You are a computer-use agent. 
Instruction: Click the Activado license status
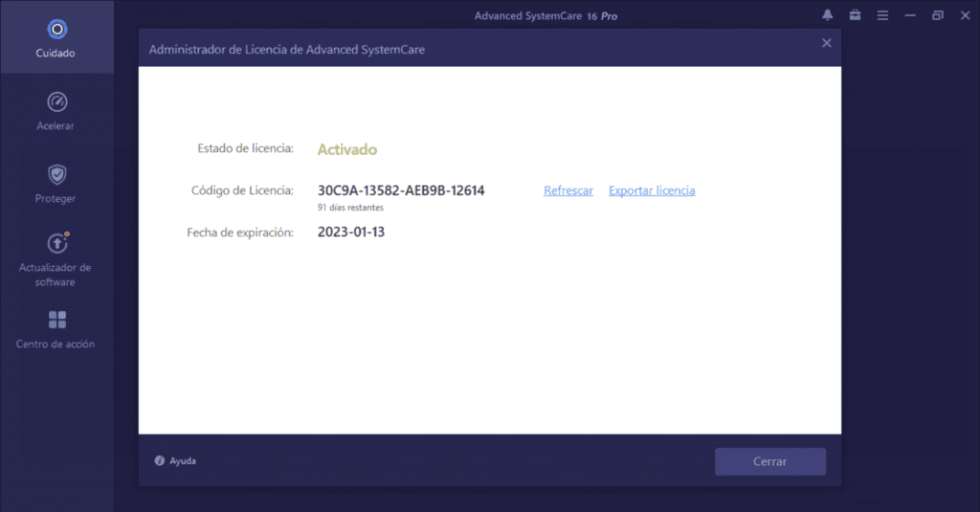coord(346,149)
